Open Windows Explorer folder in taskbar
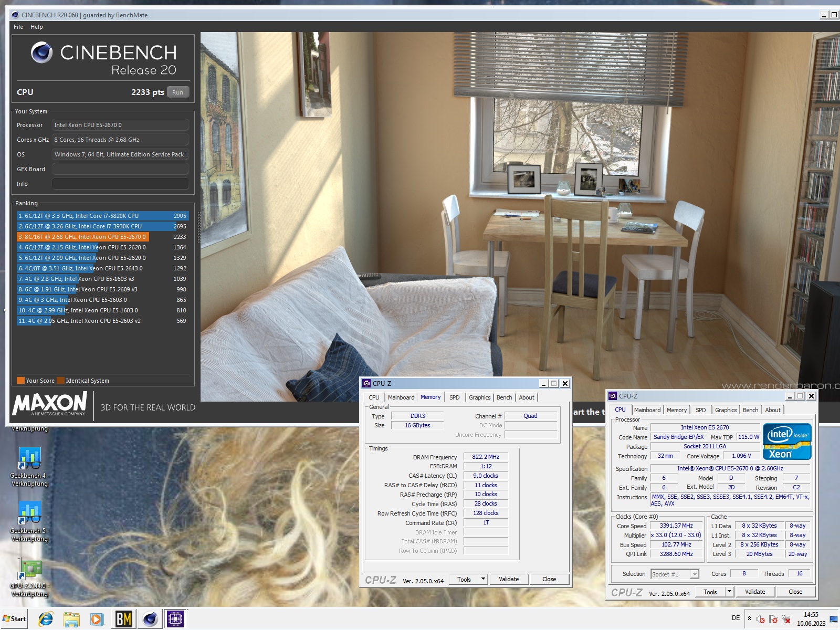840x630 pixels. tap(71, 619)
